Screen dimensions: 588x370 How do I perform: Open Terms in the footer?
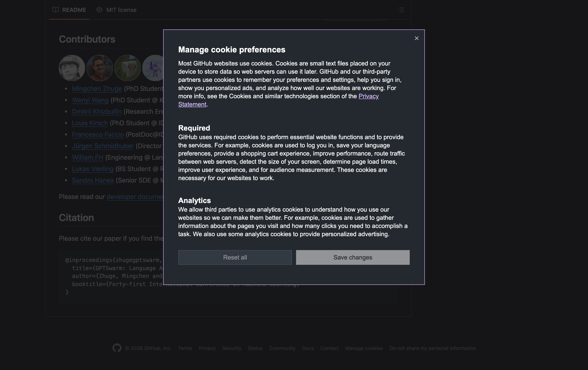pos(185,348)
